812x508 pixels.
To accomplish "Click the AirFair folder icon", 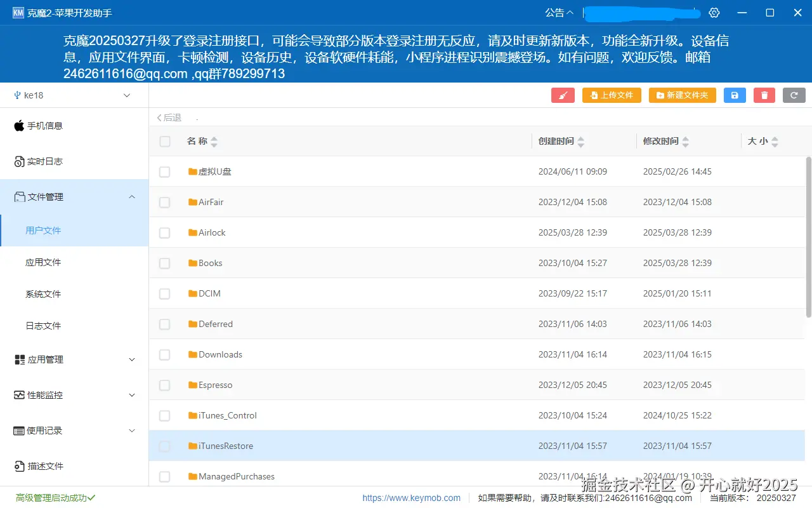I will coord(193,202).
